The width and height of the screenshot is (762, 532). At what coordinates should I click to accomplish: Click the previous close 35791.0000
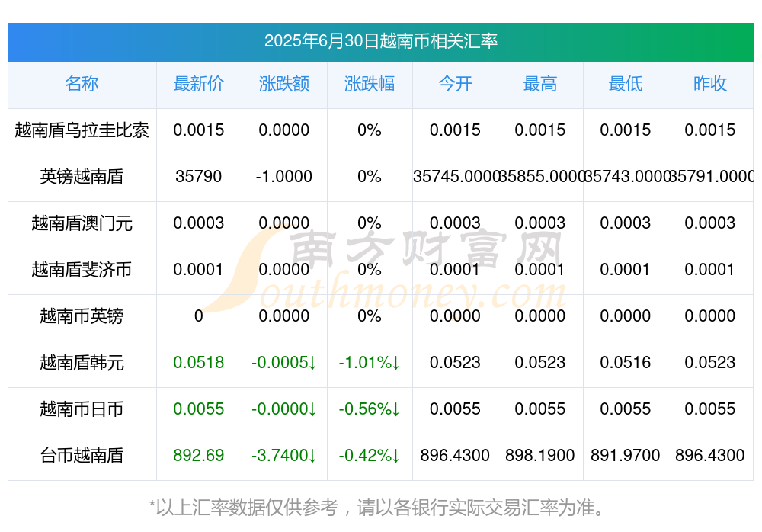coord(711,177)
